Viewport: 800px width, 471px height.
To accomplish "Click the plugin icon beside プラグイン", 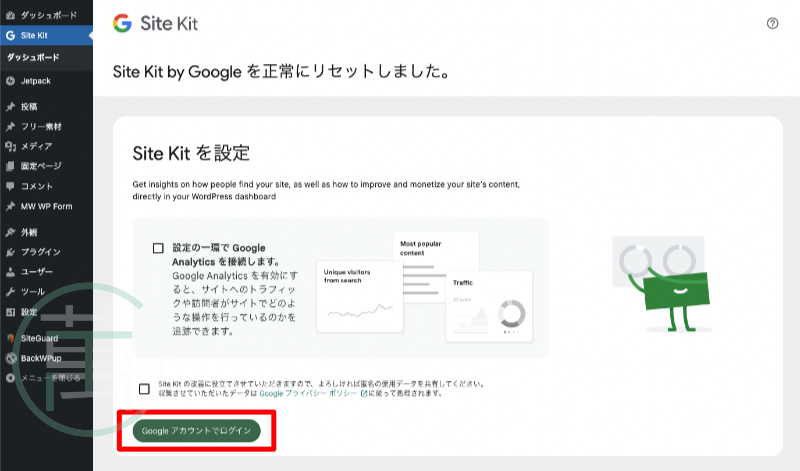I will click(10, 252).
